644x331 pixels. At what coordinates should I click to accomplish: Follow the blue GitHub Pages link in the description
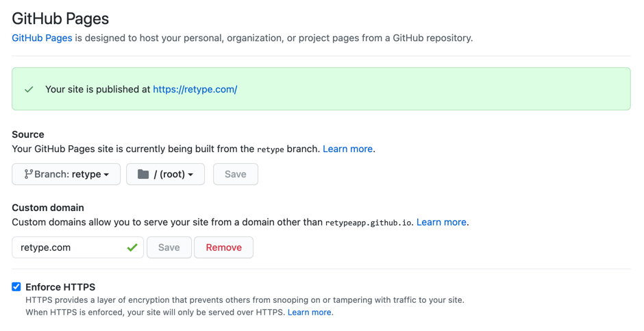point(42,38)
